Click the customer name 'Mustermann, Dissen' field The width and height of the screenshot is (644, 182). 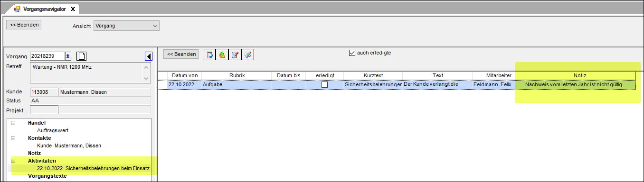coord(104,92)
